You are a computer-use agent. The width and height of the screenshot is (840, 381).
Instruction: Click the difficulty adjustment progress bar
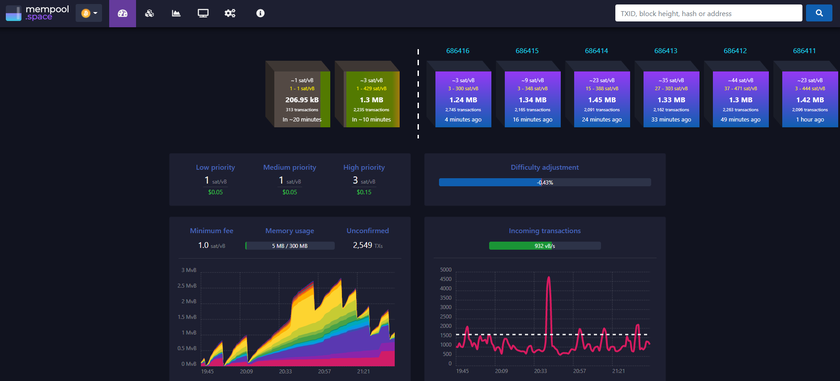click(x=545, y=182)
